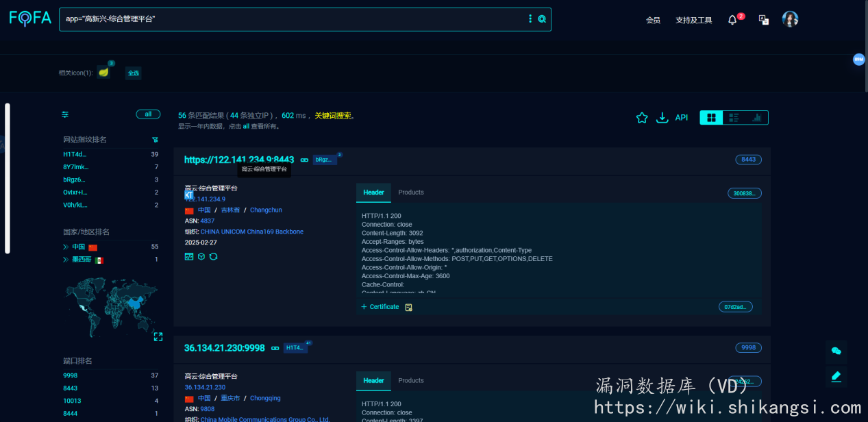Open the three-dot options in search box
This screenshot has height=422, width=868.
point(530,19)
